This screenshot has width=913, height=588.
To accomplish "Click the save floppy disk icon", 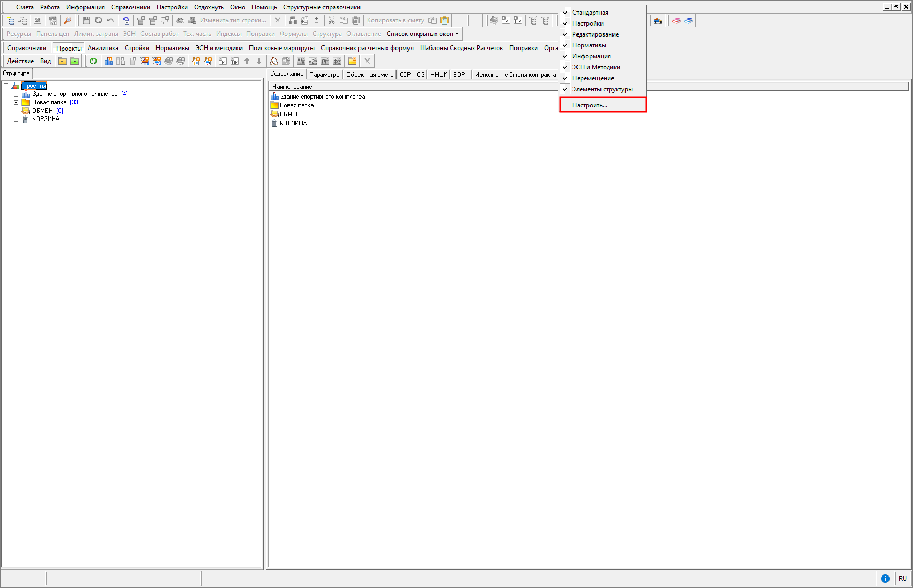I will (x=87, y=20).
